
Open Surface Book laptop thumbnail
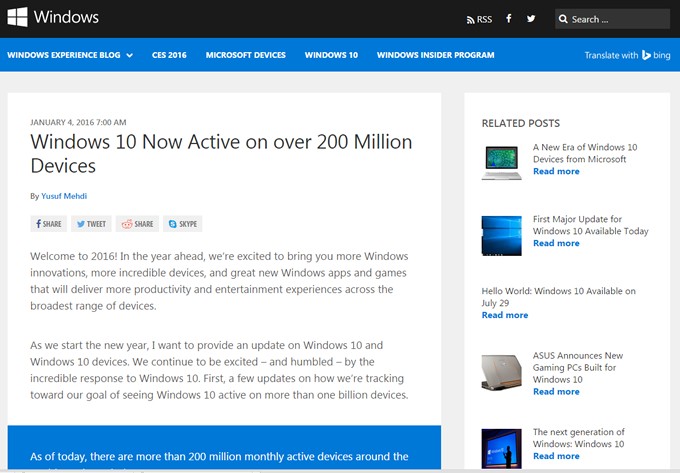pos(501,163)
